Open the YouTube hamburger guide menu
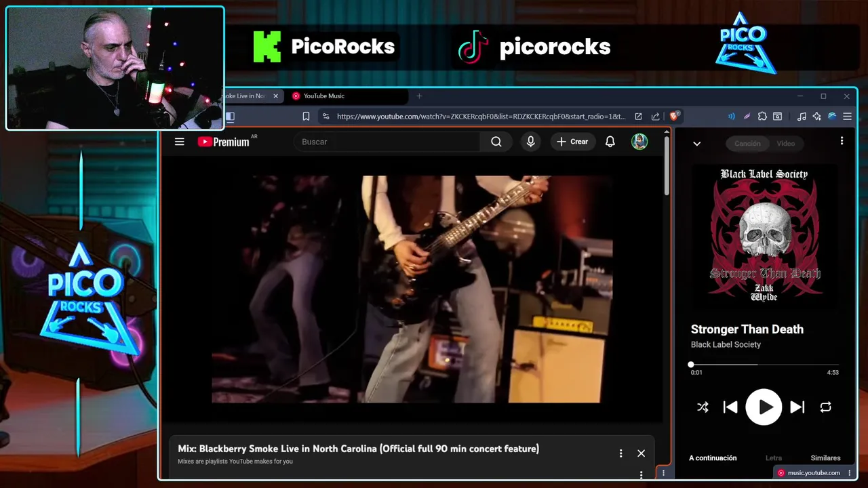868x488 pixels. point(179,142)
